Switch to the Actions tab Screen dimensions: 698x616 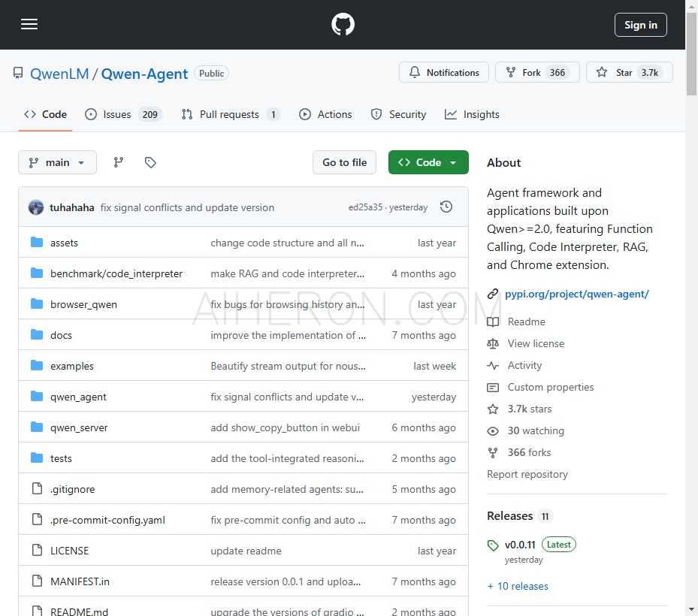325,115
